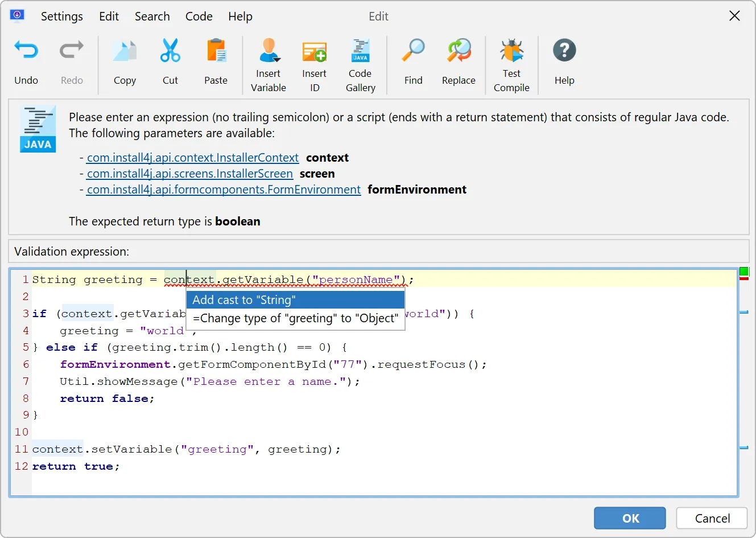Viewport: 756px width, 538px height.
Task: Click "Util.showMessage" on line 7
Action: (119, 381)
